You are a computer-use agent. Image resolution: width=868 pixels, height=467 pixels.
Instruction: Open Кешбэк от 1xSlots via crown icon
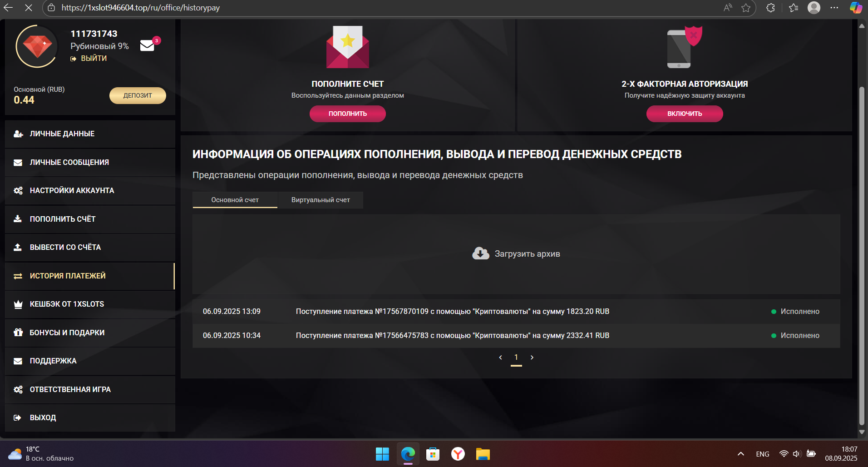pyautogui.click(x=18, y=304)
